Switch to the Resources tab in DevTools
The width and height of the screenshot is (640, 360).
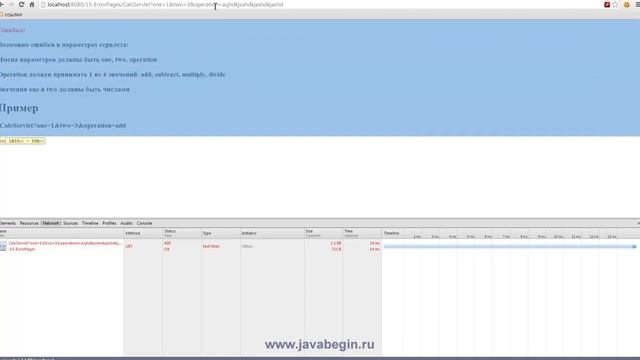click(29, 223)
